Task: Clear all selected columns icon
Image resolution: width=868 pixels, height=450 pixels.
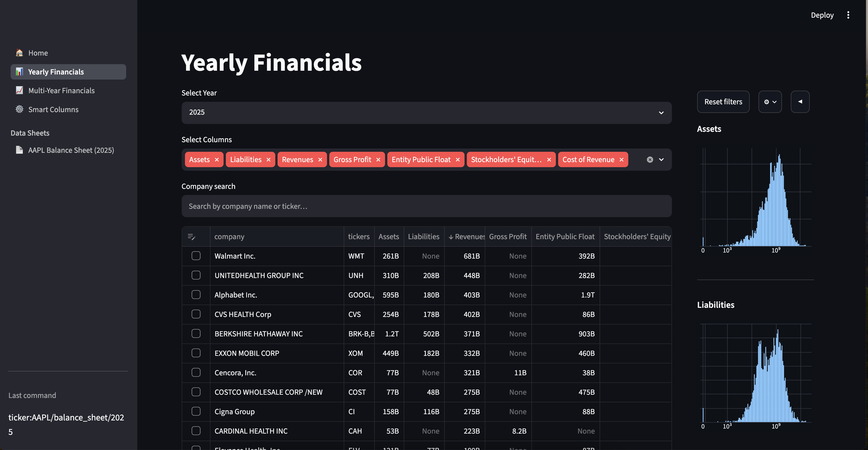Action: 650,160
